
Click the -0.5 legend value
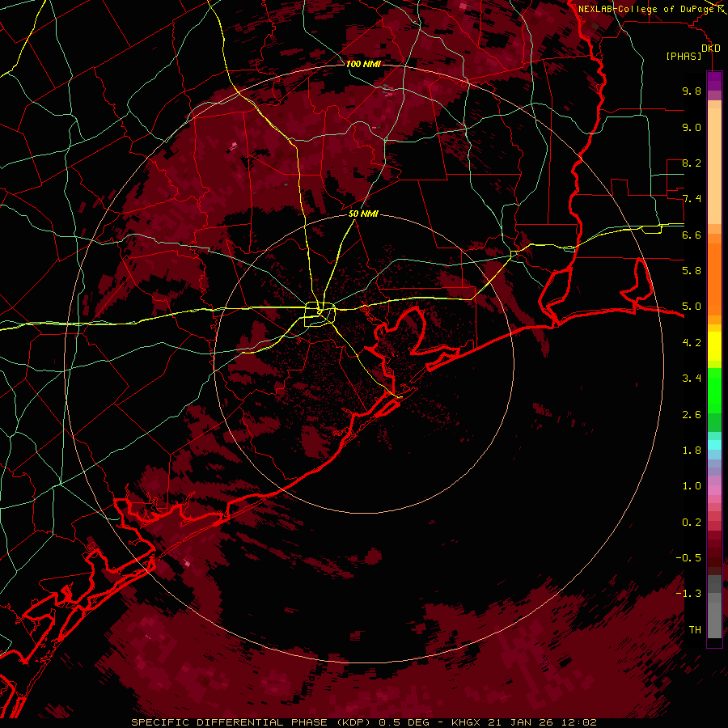tap(688, 558)
